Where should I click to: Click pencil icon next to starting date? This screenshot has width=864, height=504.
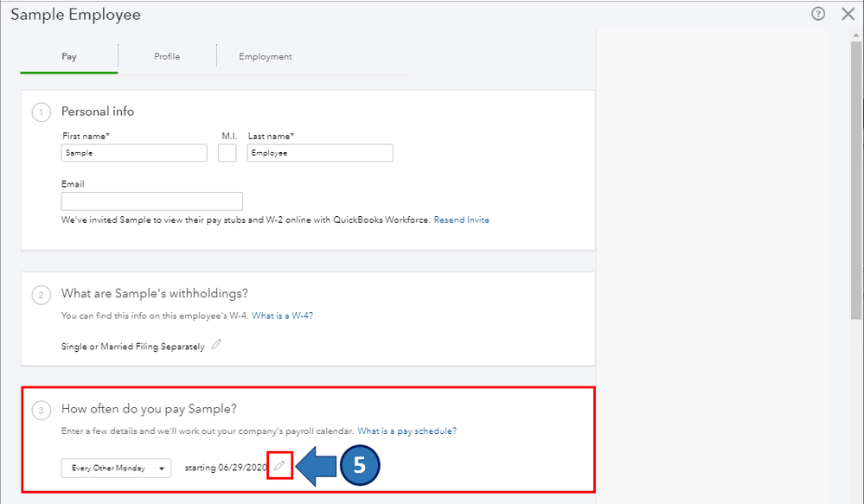click(x=279, y=467)
